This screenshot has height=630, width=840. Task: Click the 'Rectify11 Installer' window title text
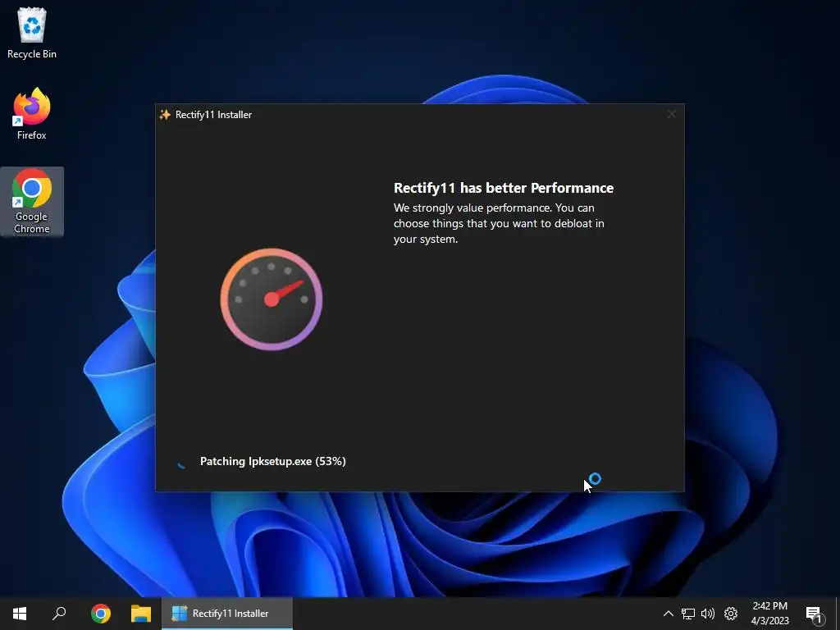(213, 115)
